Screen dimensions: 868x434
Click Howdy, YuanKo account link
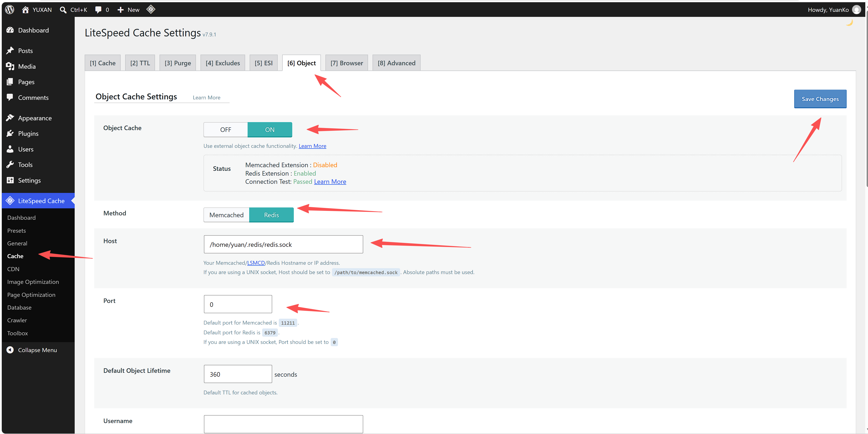click(x=828, y=10)
